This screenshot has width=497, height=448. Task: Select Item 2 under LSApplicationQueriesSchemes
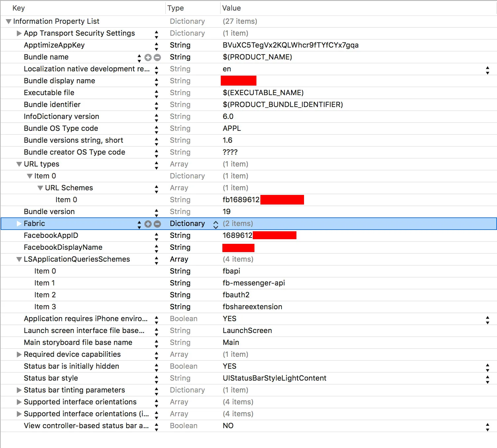[x=45, y=295]
